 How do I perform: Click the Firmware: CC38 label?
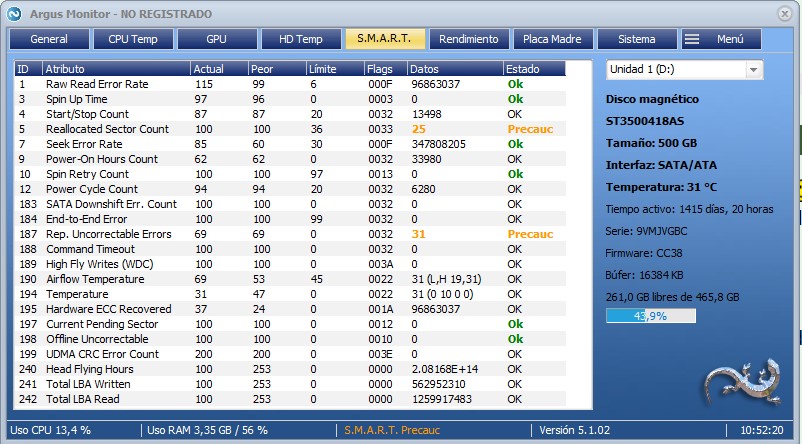pyautogui.click(x=643, y=253)
